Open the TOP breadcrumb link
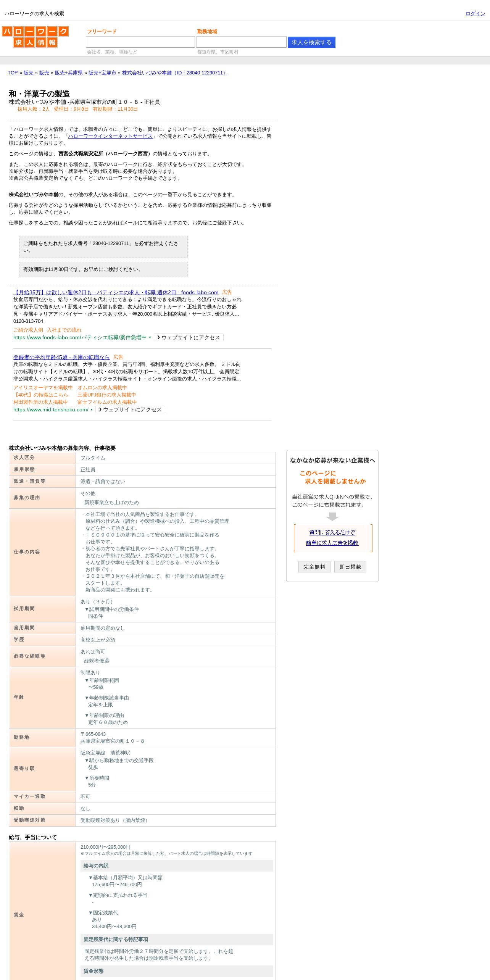Image resolution: width=490 pixels, height=980 pixels. pyautogui.click(x=13, y=73)
